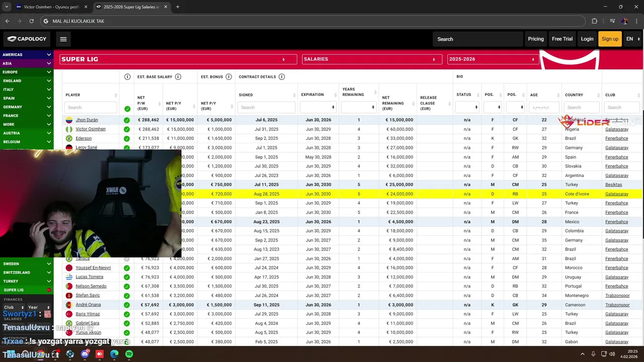Open Chrome three-dot menu
644x362 pixels.
coord(636,21)
